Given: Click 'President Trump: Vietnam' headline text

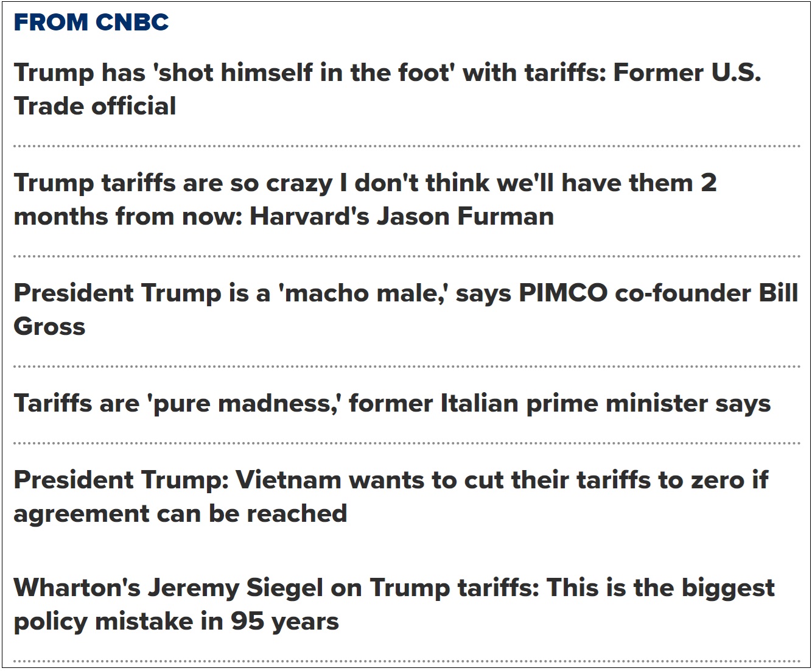Looking at the screenshot, I should tap(177, 480).
